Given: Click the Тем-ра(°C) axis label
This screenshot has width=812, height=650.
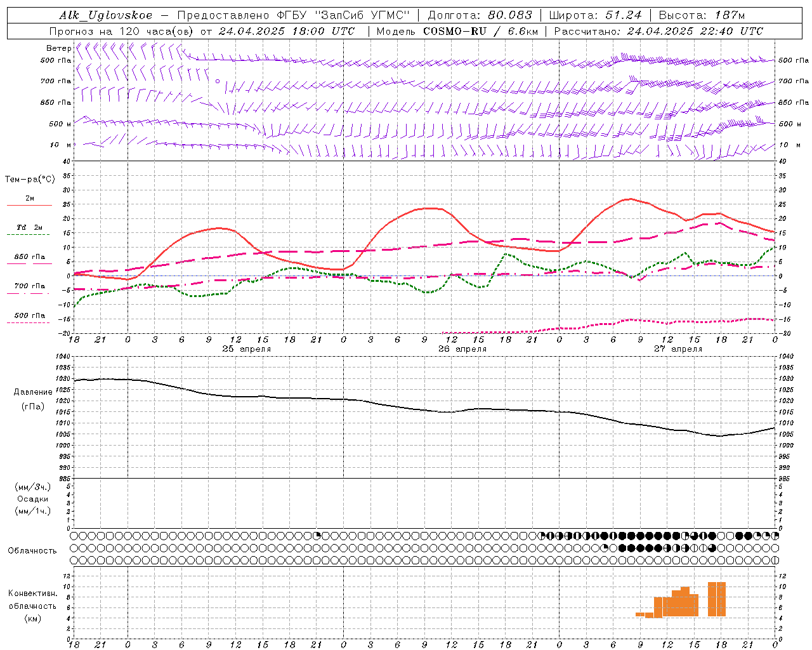Looking at the screenshot, I should click(x=30, y=180).
